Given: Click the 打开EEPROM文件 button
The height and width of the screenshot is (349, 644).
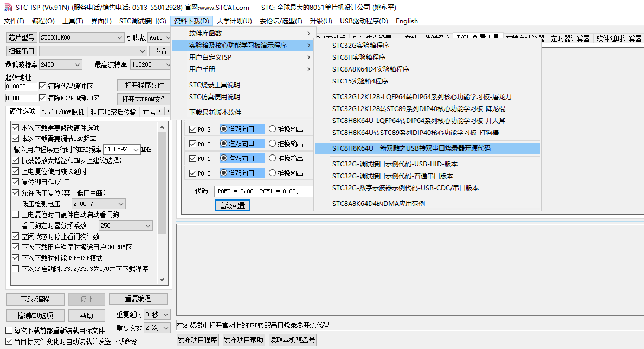Looking at the screenshot, I should pyautogui.click(x=144, y=99).
